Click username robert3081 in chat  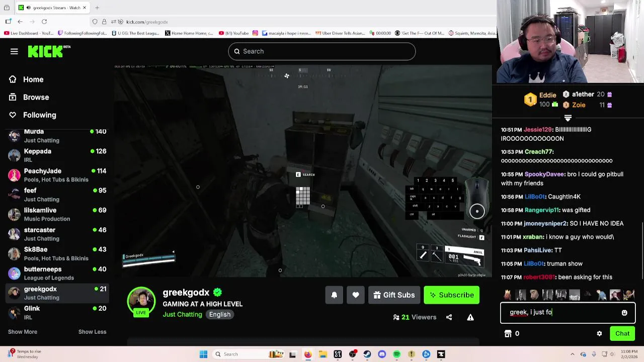point(539,277)
